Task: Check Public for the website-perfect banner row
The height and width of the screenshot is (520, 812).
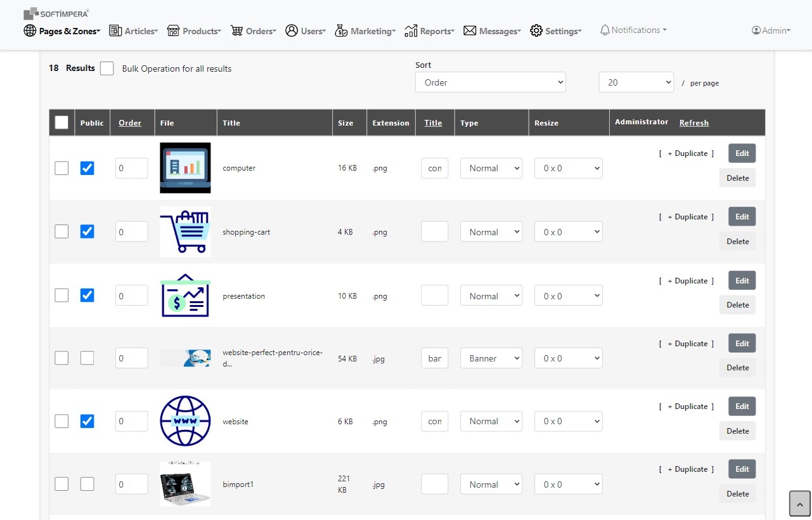Action: [x=87, y=358]
